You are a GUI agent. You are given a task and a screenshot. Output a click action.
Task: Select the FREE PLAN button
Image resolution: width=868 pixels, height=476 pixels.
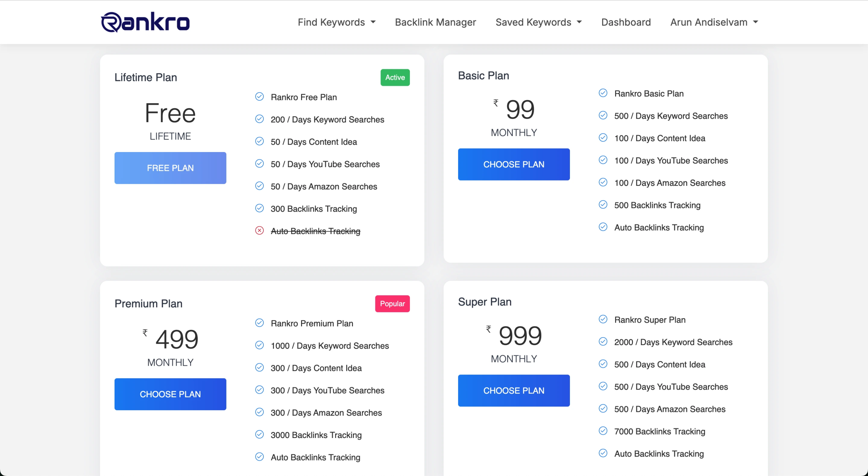(171, 168)
